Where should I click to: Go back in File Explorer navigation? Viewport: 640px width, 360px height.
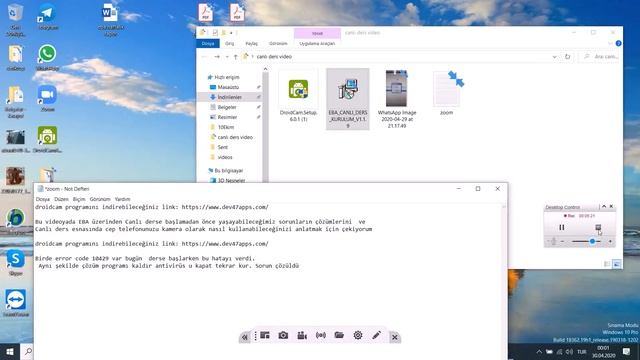point(204,57)
